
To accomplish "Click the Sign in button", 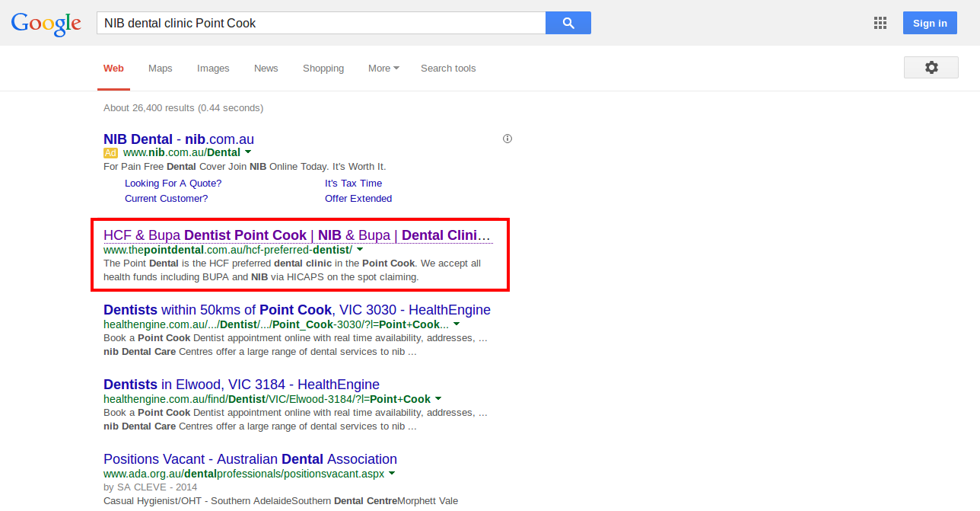I will 930,23.
